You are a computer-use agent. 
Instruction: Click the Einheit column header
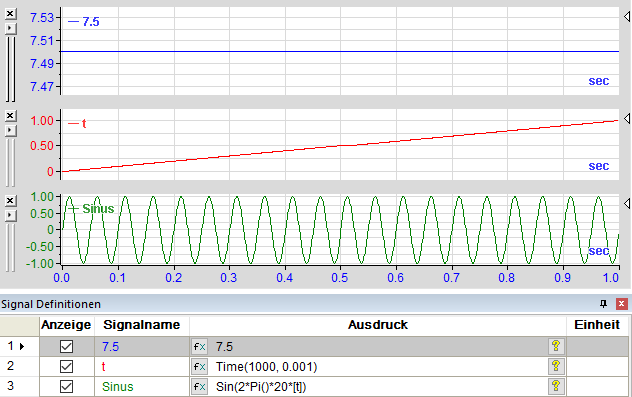[597, 325]
